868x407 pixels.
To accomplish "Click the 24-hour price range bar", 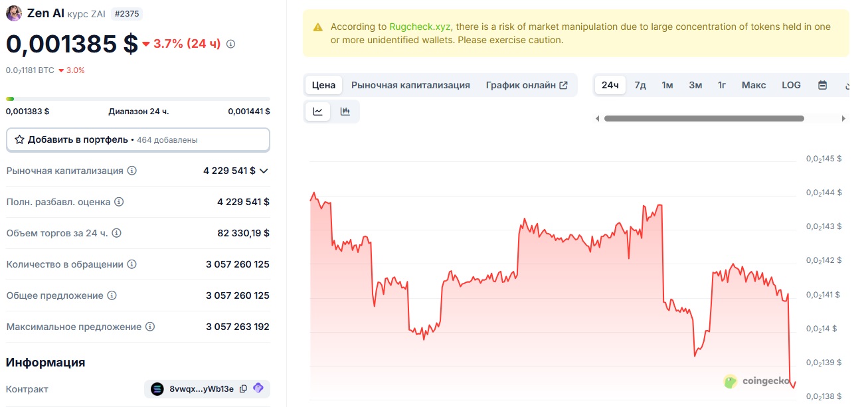I will click(138, 99).
